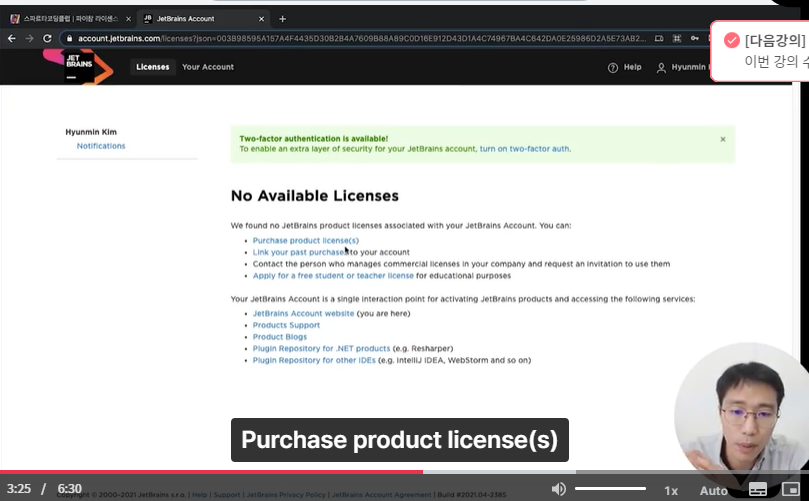809x501 pixels.
Task: Open the JetBrains Account website link
Action: [x=303, y=313]
